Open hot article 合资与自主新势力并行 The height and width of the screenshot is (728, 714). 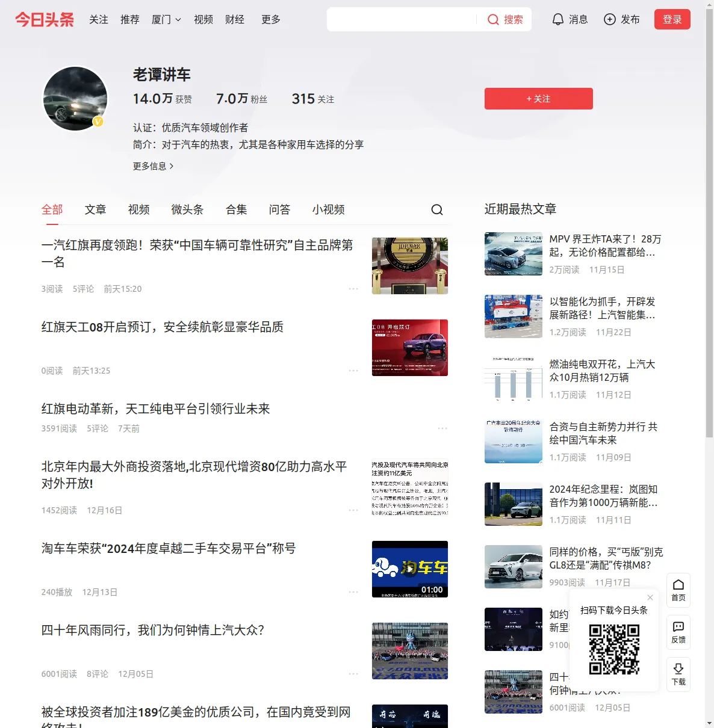point(604,433)
